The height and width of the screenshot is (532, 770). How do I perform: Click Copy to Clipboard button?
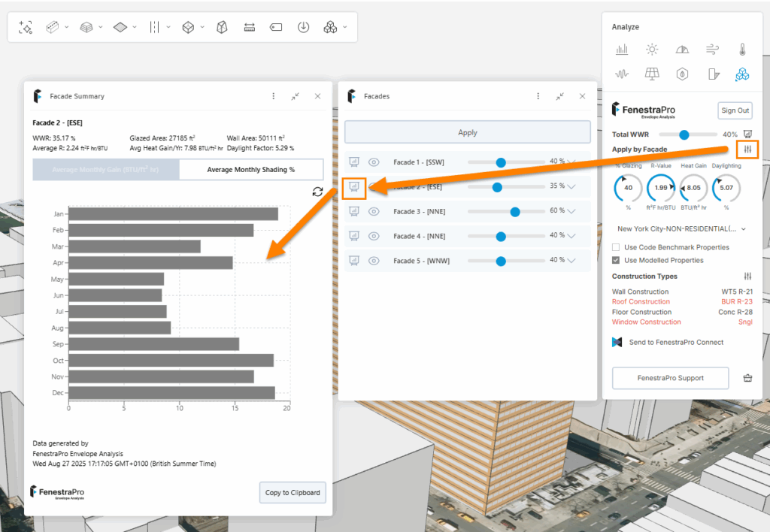pos(293,492)
